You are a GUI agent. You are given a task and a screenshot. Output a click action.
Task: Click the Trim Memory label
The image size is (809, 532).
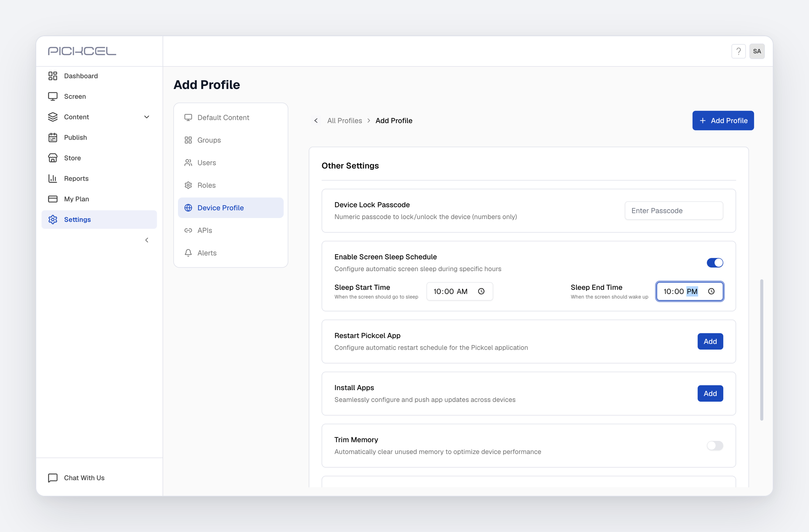click(x=356, y=440)
